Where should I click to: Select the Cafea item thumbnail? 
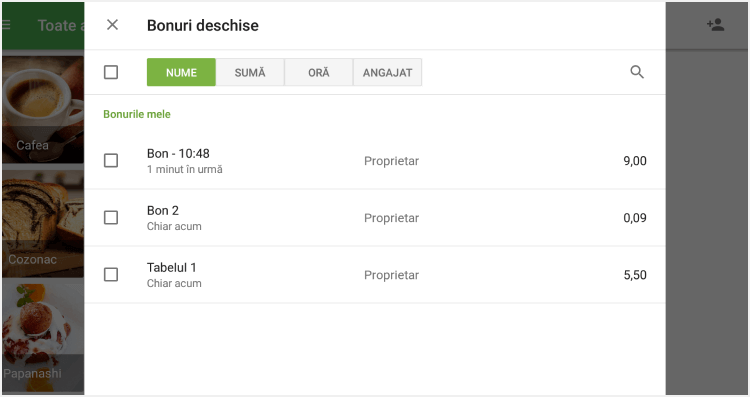coord(43,110)
